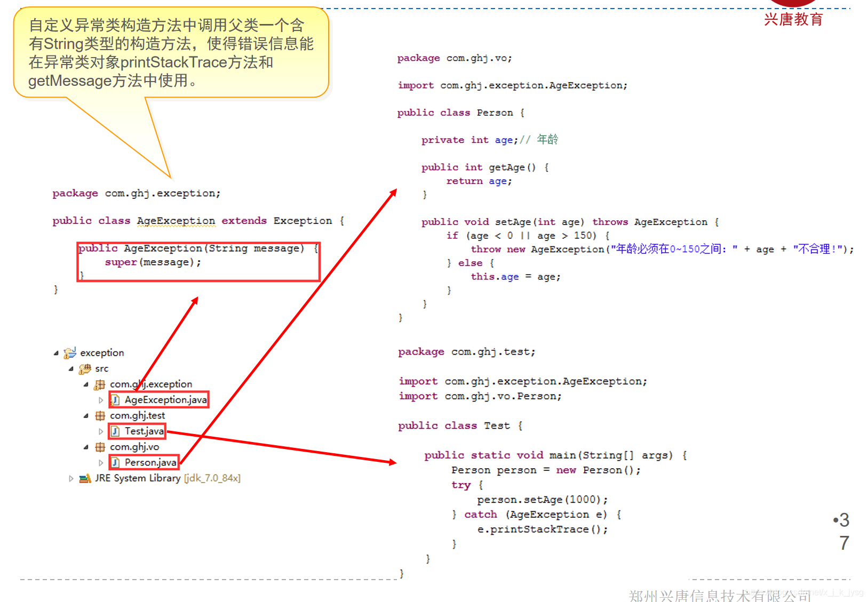The height and width of the screenshot is (602, 868).
Task: Collapse the com.ghj.exception package
Action: [86, 384]
